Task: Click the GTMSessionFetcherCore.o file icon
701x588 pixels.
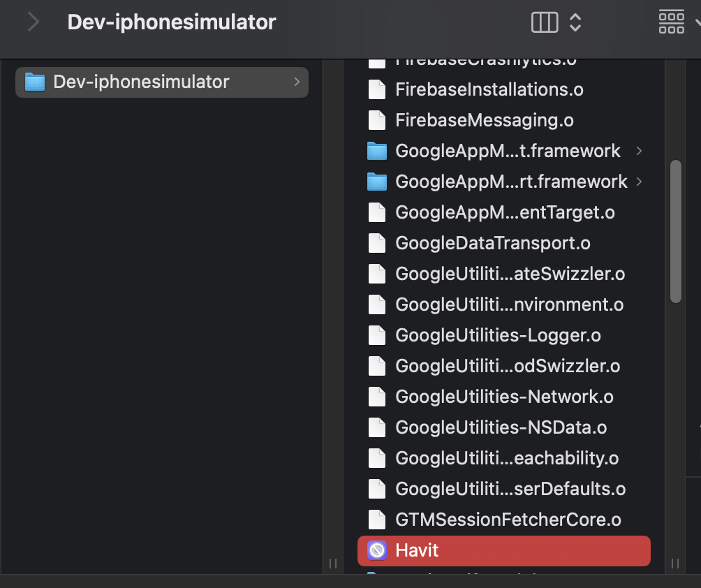Action: click(377, 520)
